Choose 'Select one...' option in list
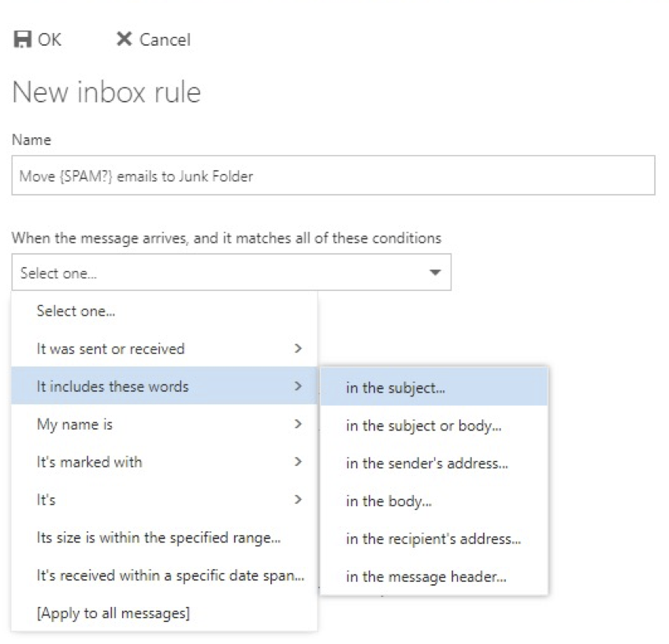 coord(76,311)
